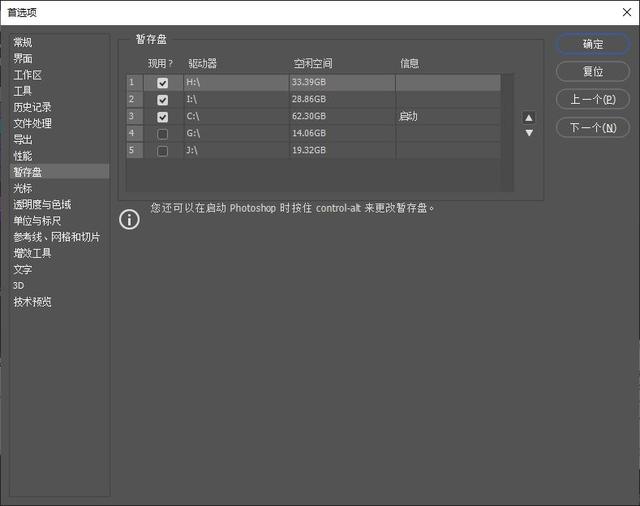Click the 复位 reset button

592,72
